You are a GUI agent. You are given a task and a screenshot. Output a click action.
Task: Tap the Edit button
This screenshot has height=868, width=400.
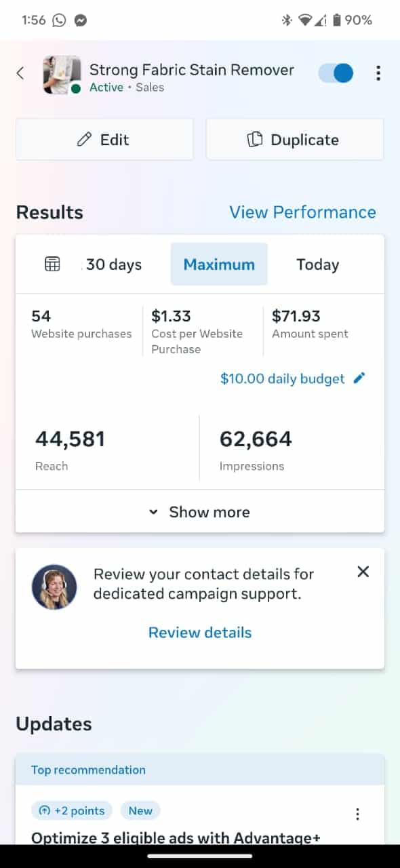(x=104, y=140)
